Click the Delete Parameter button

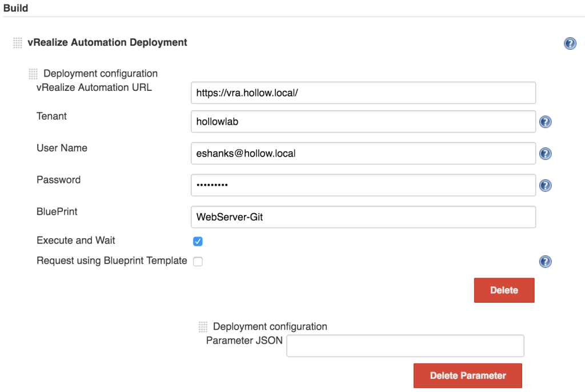click(x=467, y=375)
